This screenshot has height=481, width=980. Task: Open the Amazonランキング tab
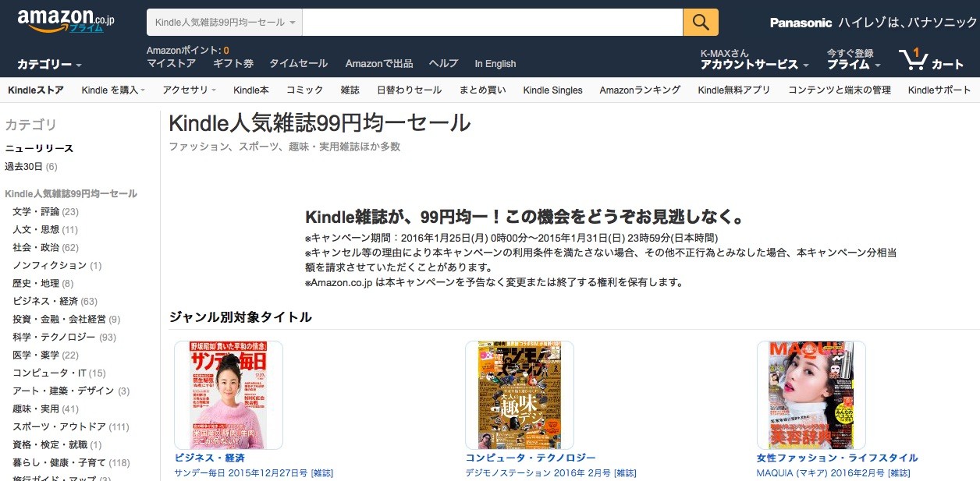[640, 90]
